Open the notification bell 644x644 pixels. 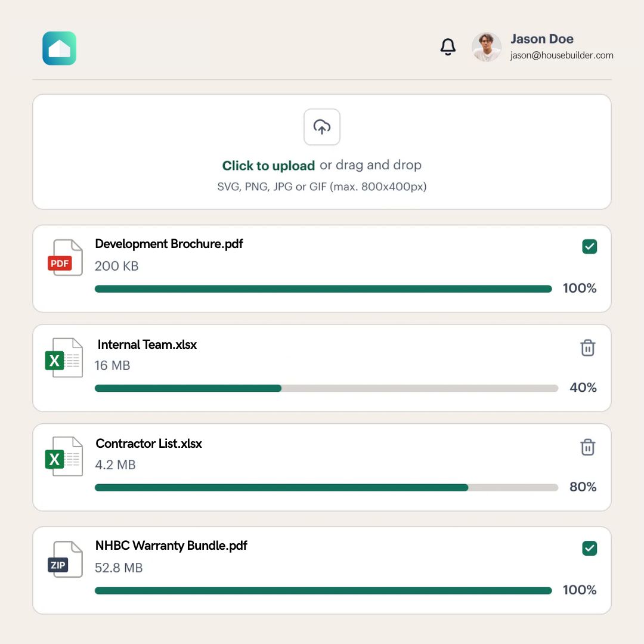[x=448, y=47]
